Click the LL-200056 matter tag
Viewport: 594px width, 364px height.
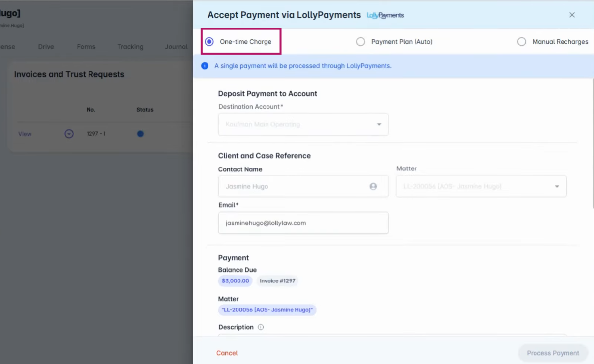pos(267,310)
